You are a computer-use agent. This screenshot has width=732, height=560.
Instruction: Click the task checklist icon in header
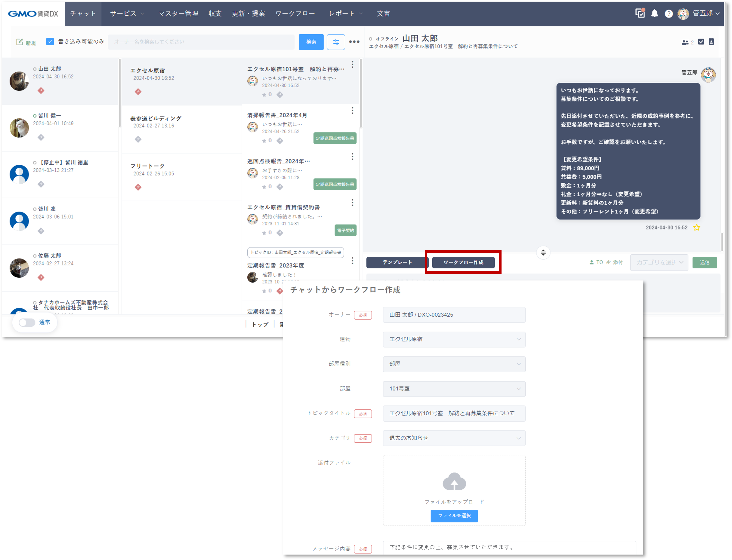(x=640, y=13)
